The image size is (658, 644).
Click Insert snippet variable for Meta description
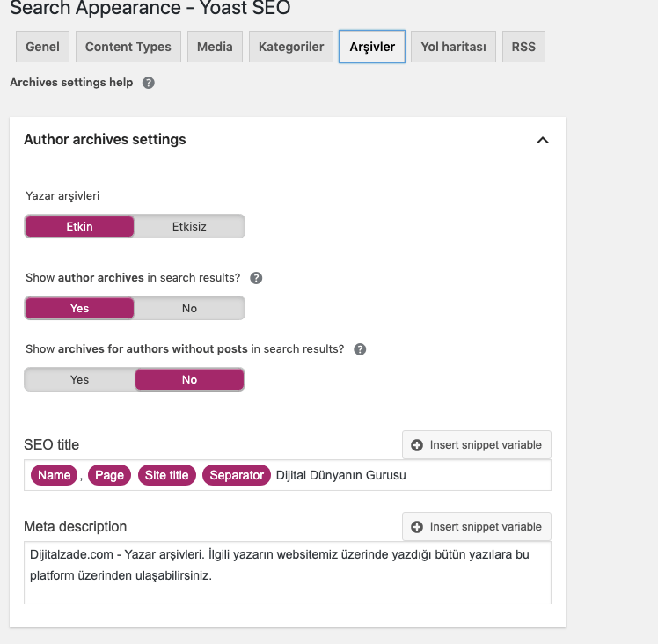[476, 526]
